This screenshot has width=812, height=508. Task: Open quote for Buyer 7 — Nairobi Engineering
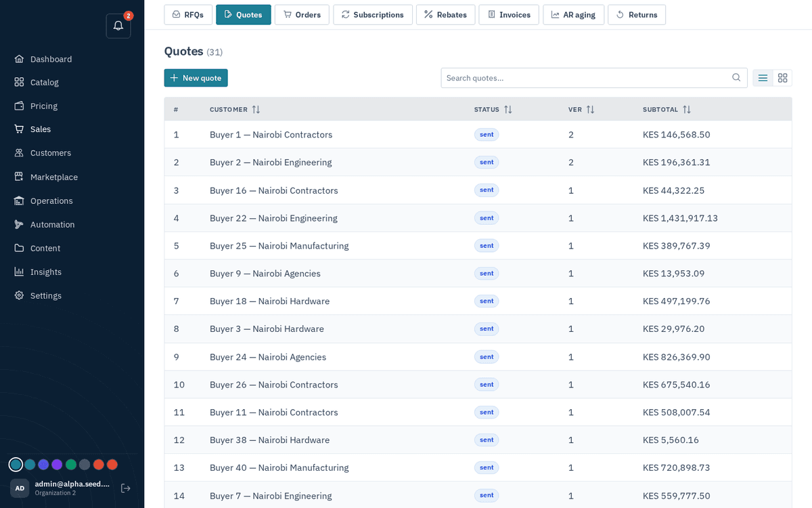(x=478, y=496)
